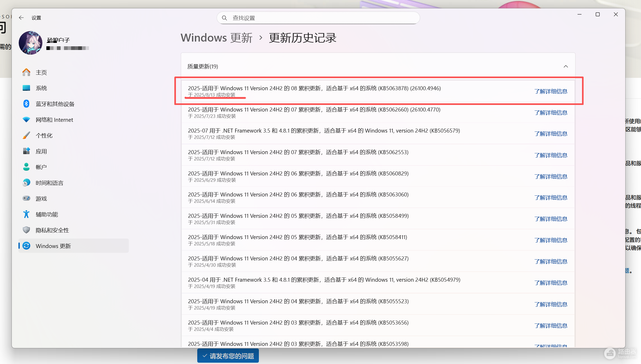Open 了解详细信息 for KB5058499
Screen dimensions: 641x364
click(x=551, y=219)
